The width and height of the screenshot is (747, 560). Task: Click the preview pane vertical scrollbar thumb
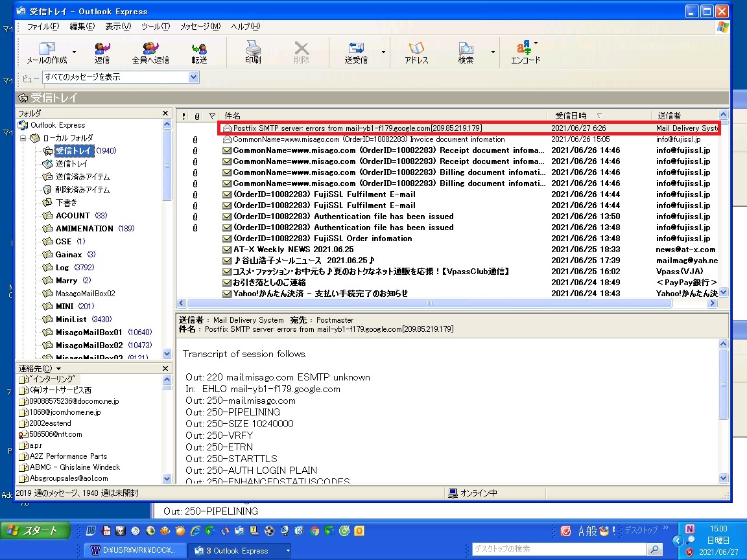(x=723, y=385)
